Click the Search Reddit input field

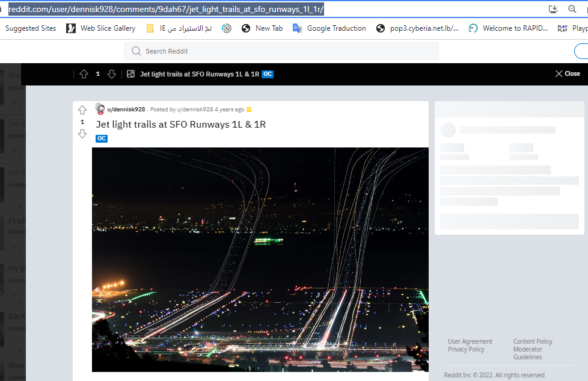pyautogui.click(x=281, y=51)
